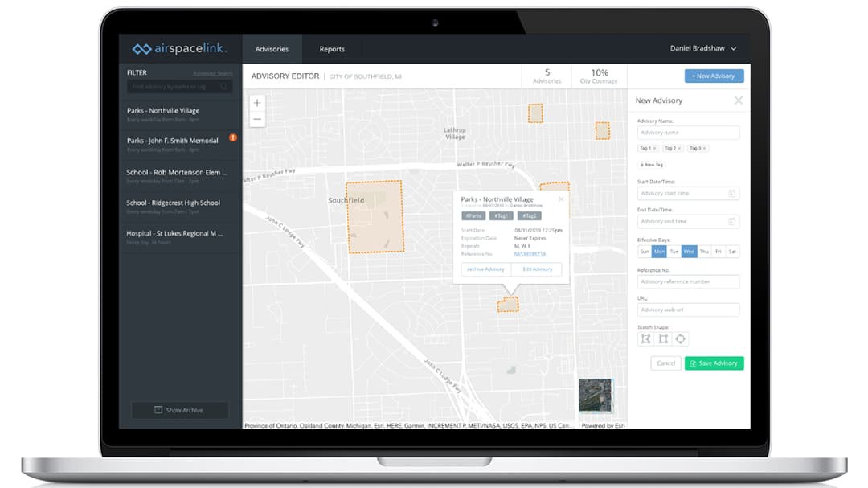Remove Tag 1 chip
Viewport: 868px width, 488px height.
click(654, 149)
